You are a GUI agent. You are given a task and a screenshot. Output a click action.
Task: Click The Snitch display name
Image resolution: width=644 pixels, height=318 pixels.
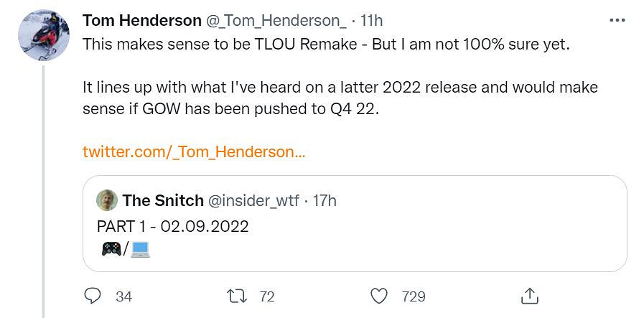tap(163, 200)
